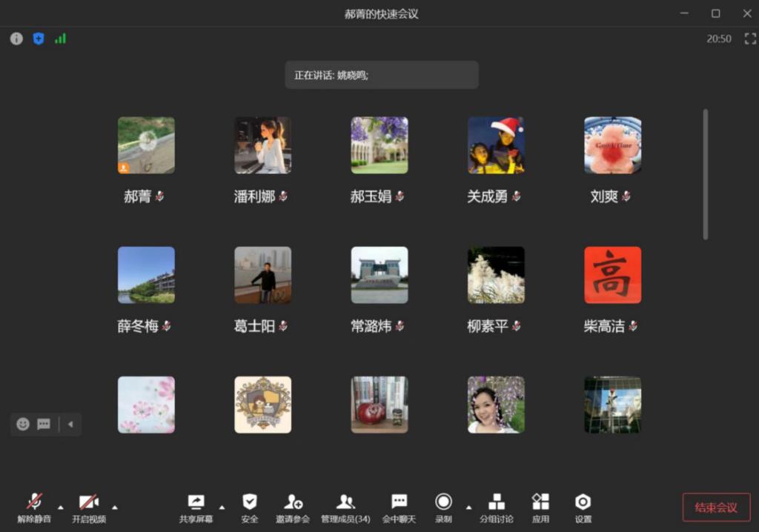Image resolution: width=759 pixels, height=532 pixels.
Task: Unmute microphone with 解除静音
Action: tap(34, 508)
